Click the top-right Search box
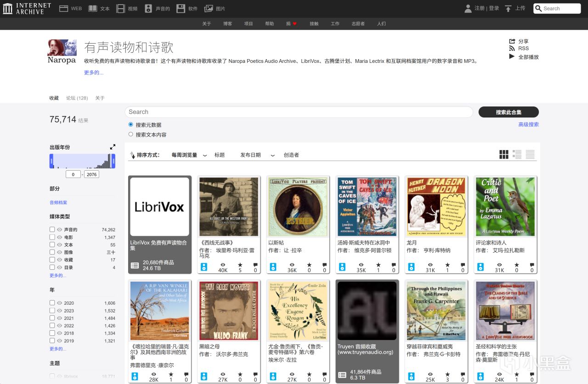588x384 pixels. pos(557,8)
